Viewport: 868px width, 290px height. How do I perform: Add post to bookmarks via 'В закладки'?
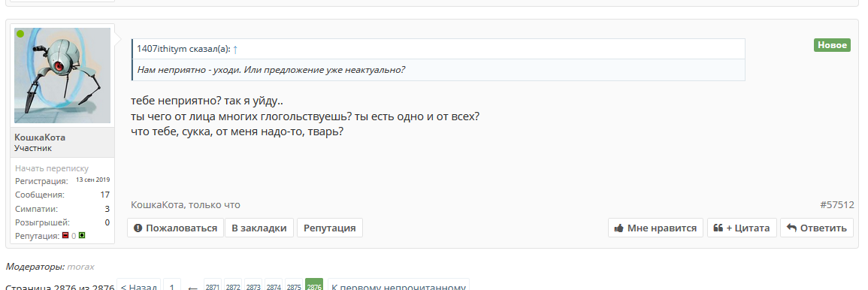[259, 228]
